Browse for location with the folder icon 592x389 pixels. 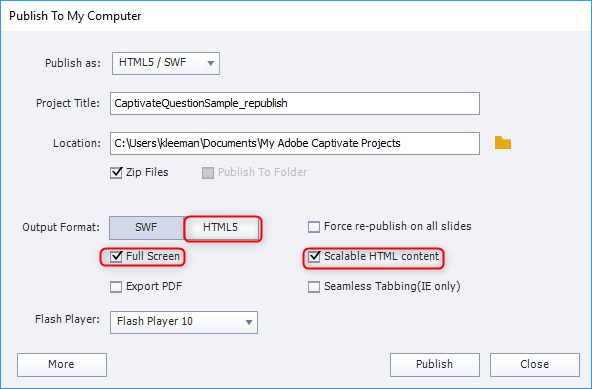pos(503,143)
